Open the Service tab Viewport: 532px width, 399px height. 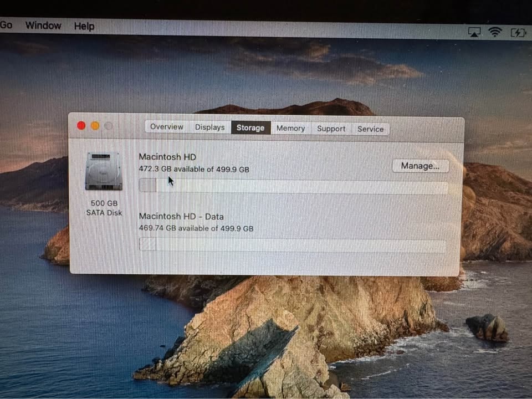[371, 129]
